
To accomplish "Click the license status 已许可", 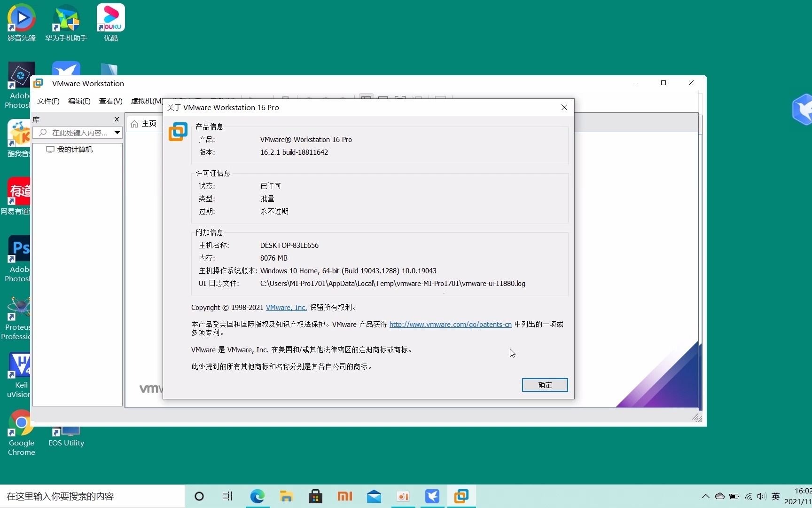I will click(271, 186).
